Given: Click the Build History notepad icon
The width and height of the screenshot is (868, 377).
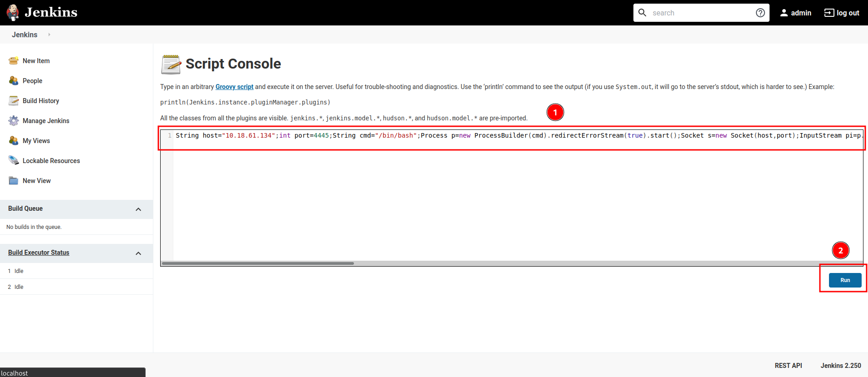Looking at the screenshot, I should [14, 101].
